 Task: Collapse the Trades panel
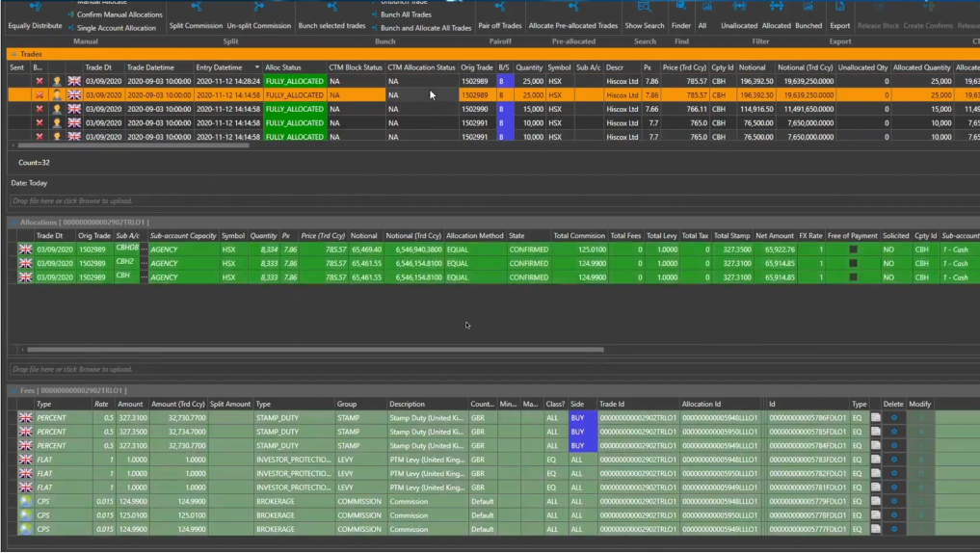click(x=13, y=54)
